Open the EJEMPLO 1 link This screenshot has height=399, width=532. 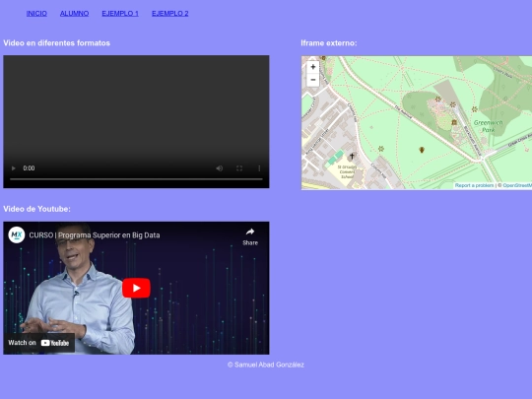click(x=120, y=14)
